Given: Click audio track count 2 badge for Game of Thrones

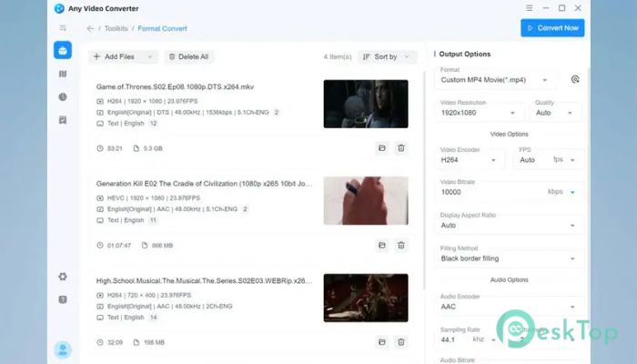Looking at the screenshot, I should [x=277, y=113].
